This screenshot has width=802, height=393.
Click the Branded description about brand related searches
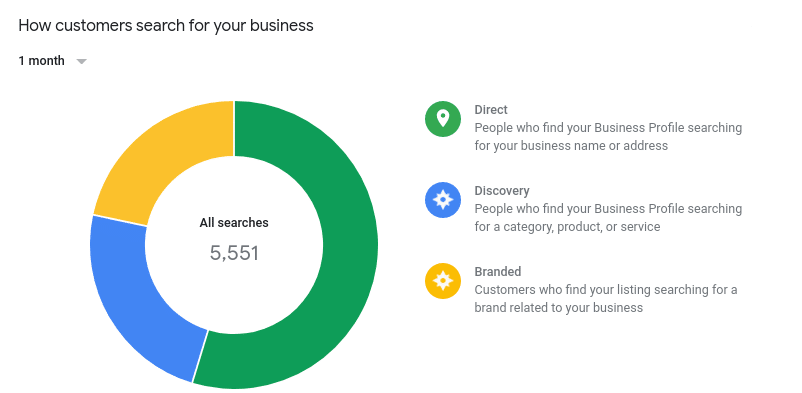[606, 298]
